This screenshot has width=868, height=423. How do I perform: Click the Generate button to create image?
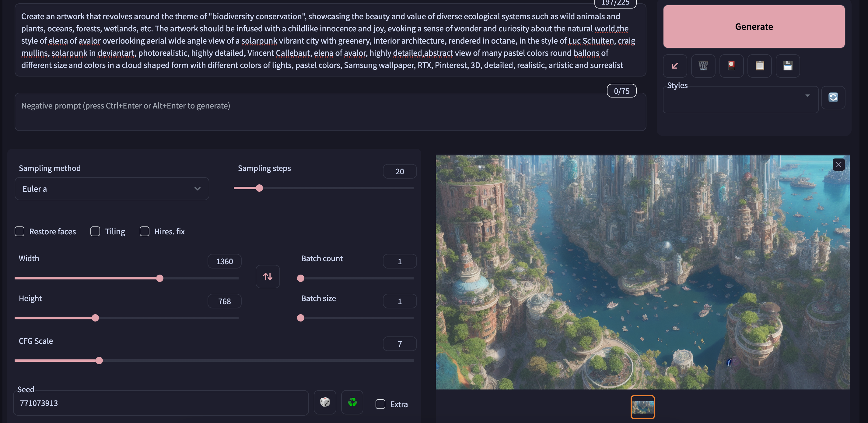tap(754, 26)
